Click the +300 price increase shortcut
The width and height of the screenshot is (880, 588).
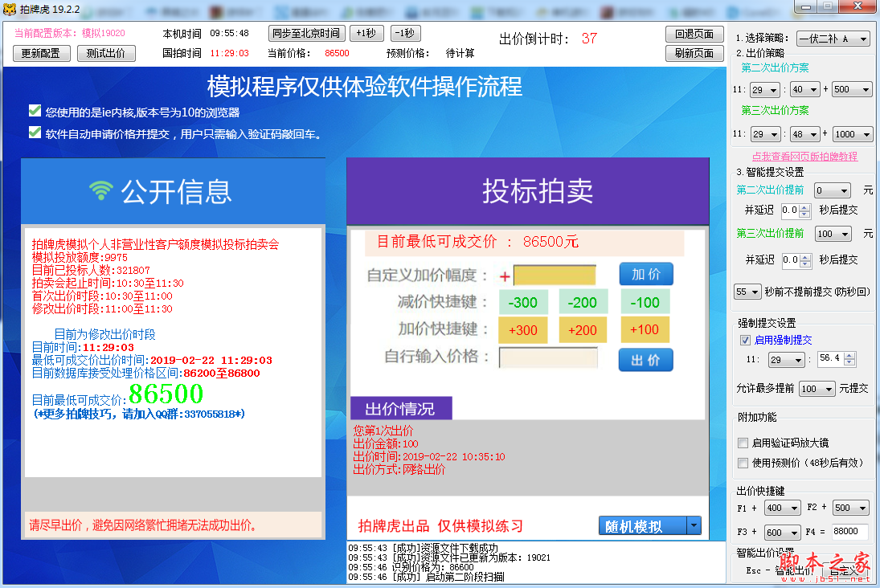coord(522,329)
